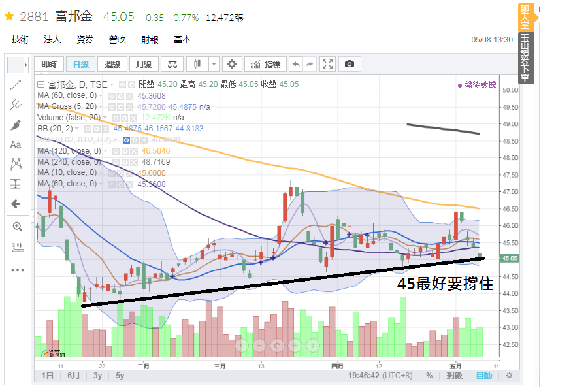The image size is (588, 392).
Task: Select the brush drawing tool
Action: [16, 125]
